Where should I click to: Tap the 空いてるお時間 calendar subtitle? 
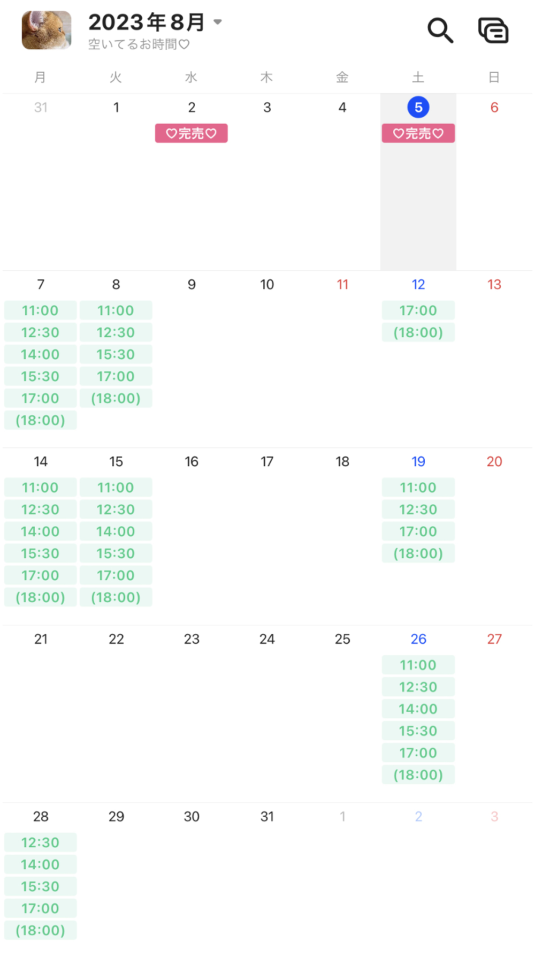[x=139, y=44]
